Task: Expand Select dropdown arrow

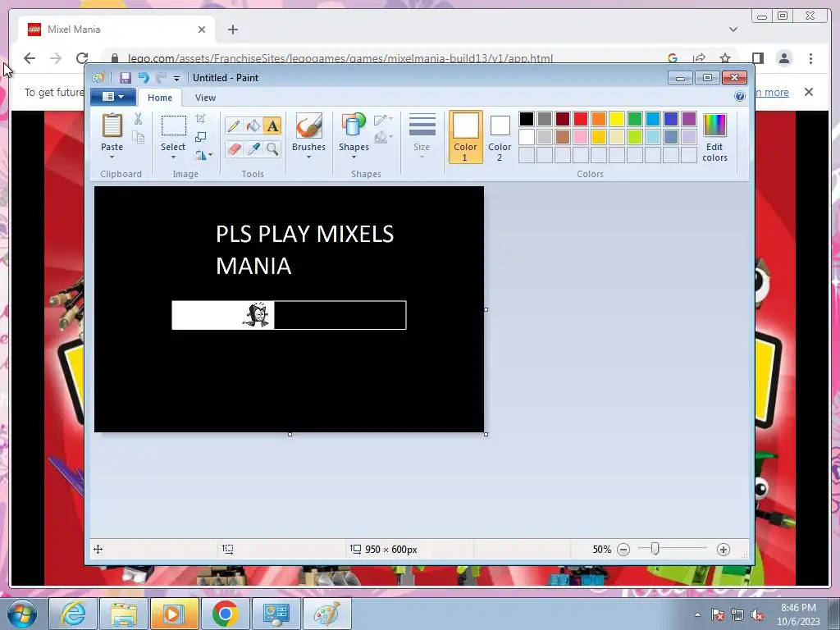Action: point(174,157)
